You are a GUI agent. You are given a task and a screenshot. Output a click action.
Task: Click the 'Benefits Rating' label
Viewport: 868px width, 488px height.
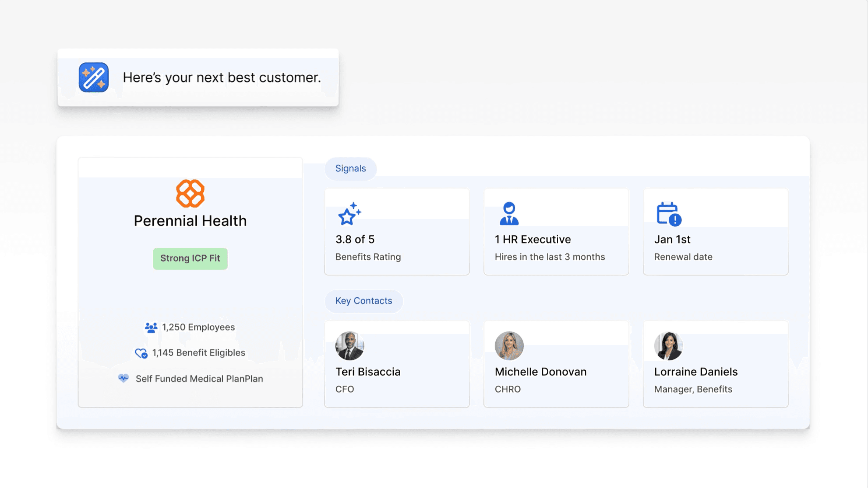coord(368,257)
